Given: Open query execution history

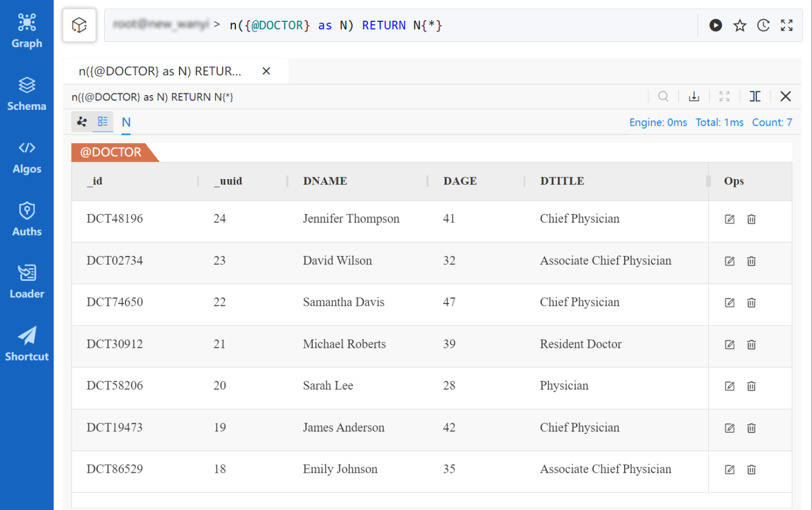Looking at the screenshot, I should tap(763, 25).
